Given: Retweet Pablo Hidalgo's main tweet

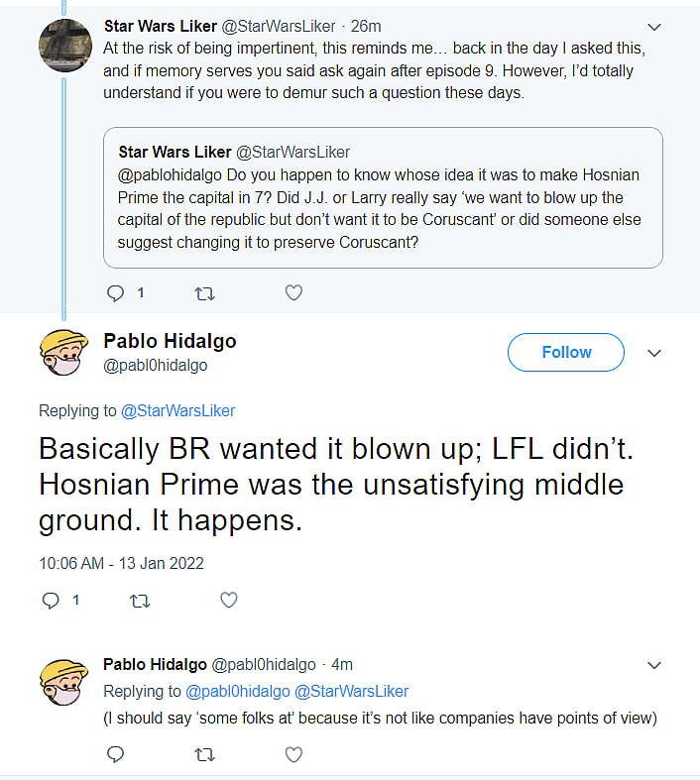Looking at the screenshot, I should tap(141, 600).
